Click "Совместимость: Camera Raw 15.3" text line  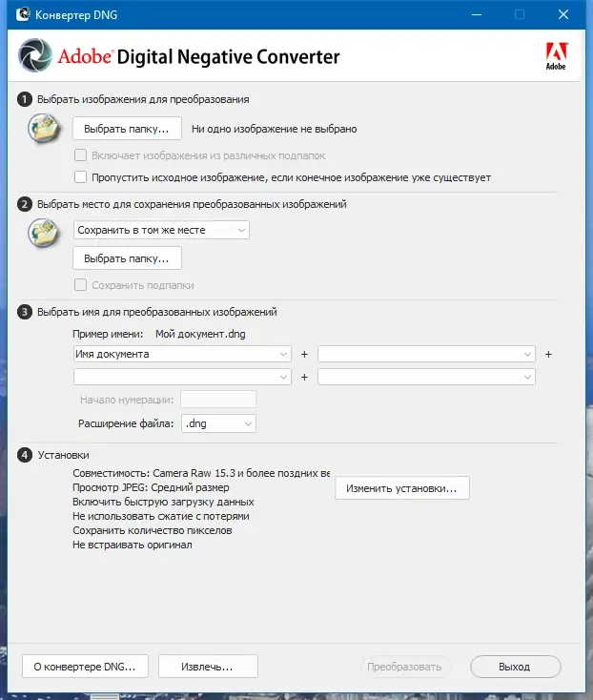(201, 473)
